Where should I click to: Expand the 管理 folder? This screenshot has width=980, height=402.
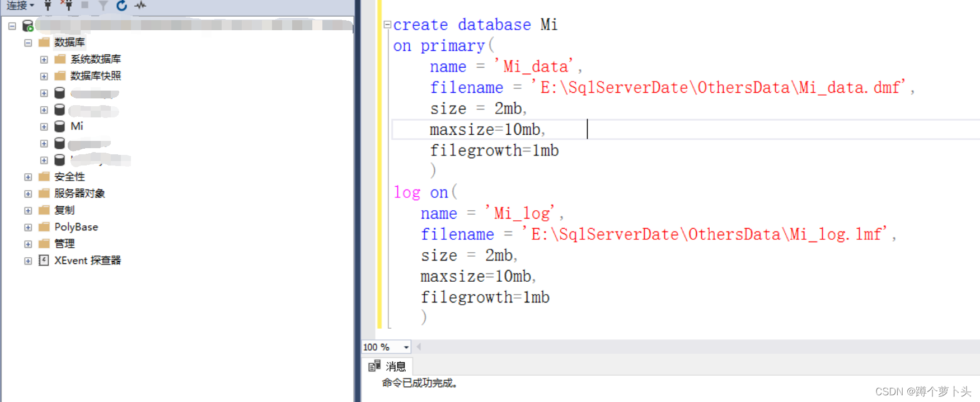(28, 244)
